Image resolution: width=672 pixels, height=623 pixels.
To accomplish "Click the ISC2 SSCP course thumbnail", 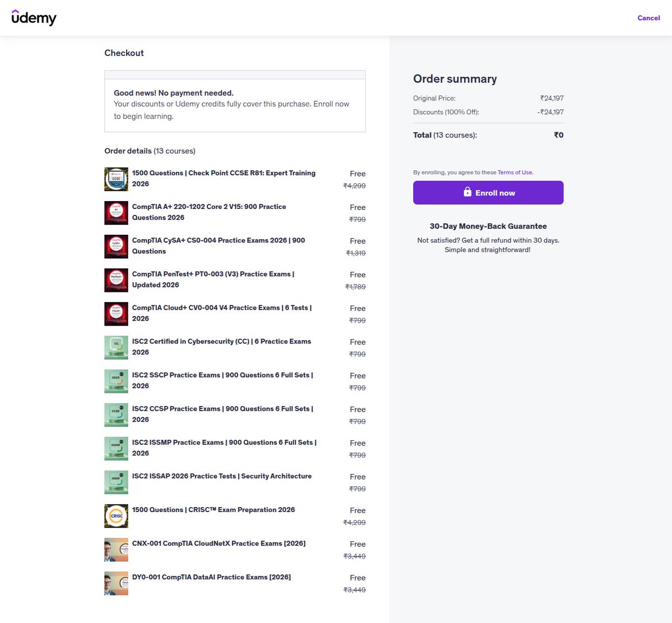I will [116, 381].
